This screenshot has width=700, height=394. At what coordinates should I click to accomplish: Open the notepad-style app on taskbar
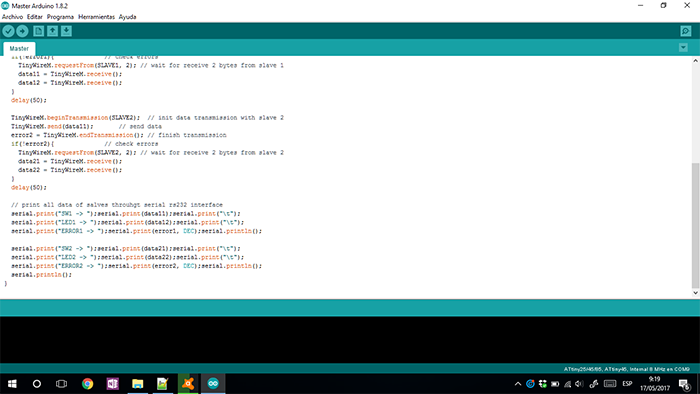(162, 384)
